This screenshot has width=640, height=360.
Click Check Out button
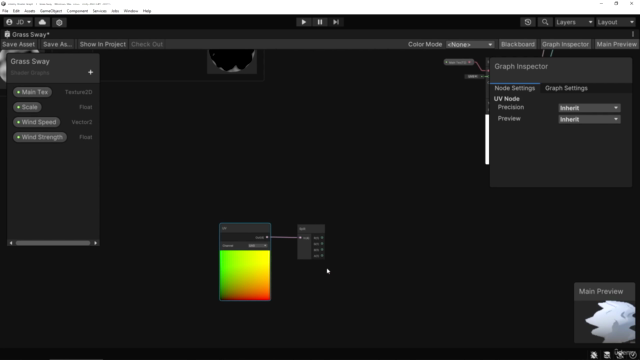pyautogui.click(x=147, y=44)
